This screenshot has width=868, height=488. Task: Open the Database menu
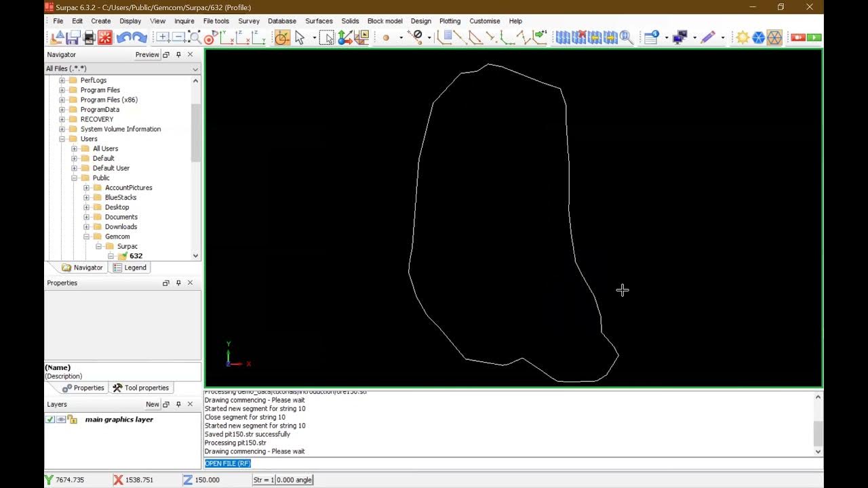(282, 21)
